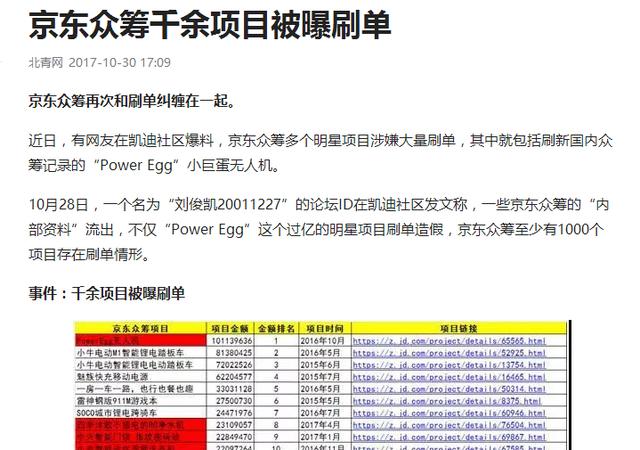Click the amount cell 101139636
The image size is (640, 450).
(x=231, y=341)
